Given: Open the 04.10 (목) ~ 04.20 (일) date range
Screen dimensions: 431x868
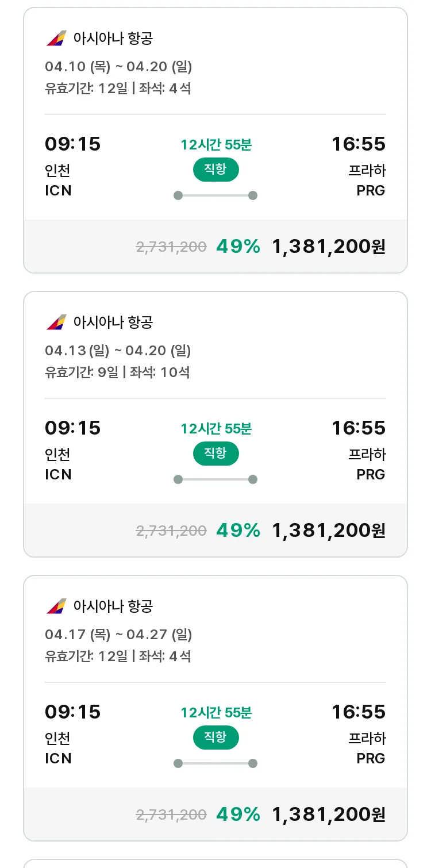Looking at the screenshot, I should tap(118, 67).
